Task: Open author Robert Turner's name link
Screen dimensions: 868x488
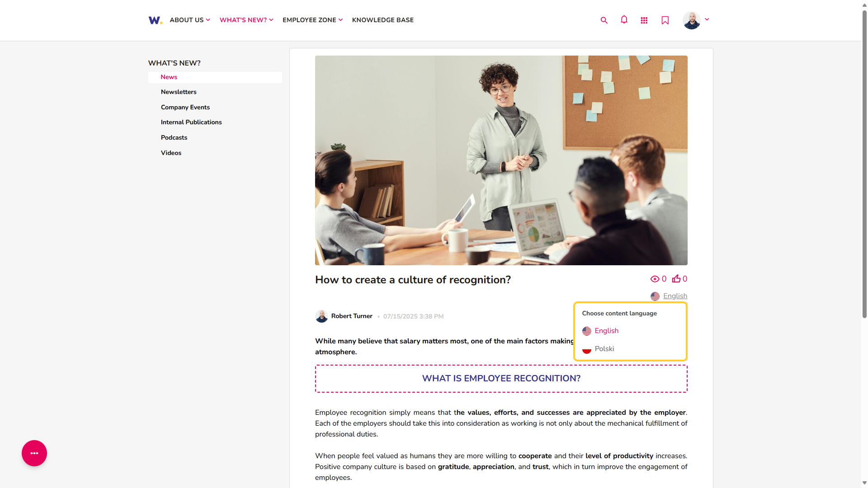Action: (x=352, y=316)
